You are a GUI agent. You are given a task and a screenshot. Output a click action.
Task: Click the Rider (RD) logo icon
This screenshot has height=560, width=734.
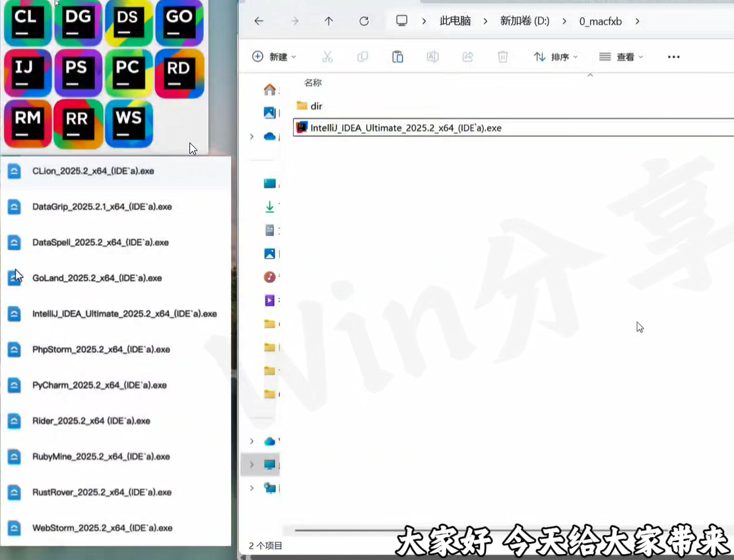click(x=180, y=73)
